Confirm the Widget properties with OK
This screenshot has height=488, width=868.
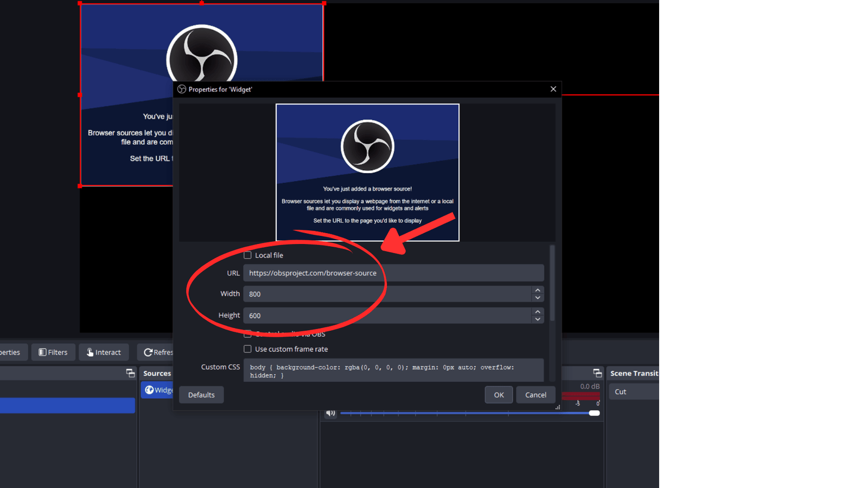499,395
